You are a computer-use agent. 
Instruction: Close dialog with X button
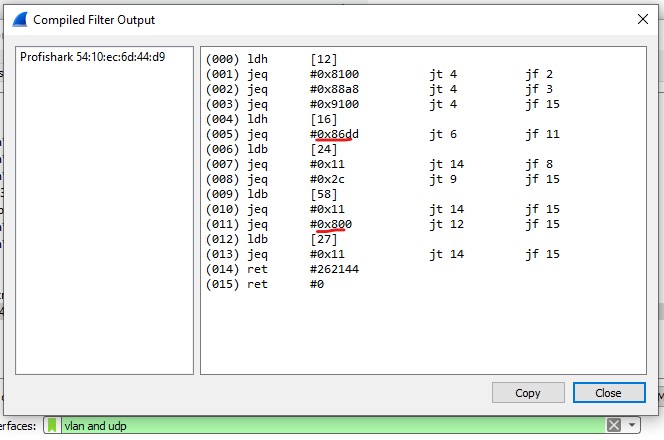642,19
